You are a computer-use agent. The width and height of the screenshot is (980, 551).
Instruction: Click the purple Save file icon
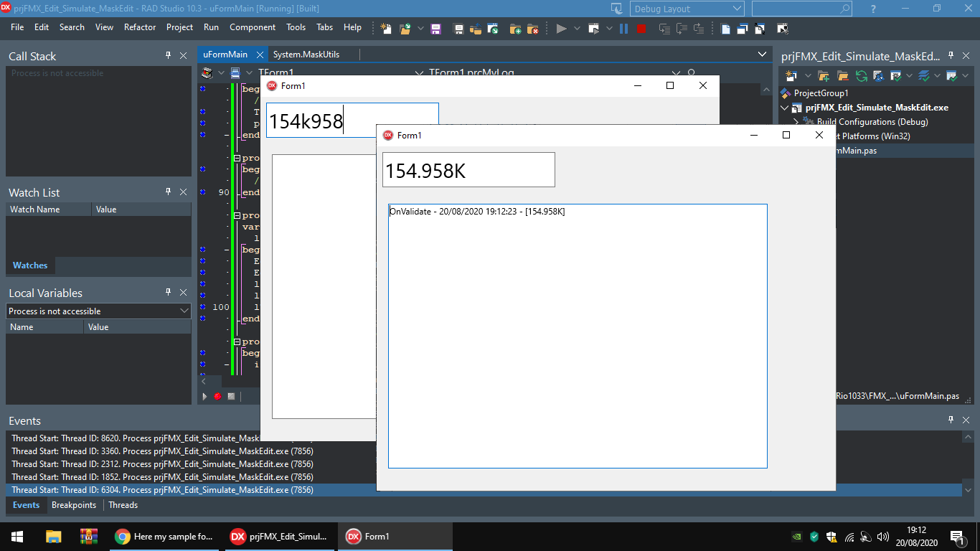pos(435,29)
